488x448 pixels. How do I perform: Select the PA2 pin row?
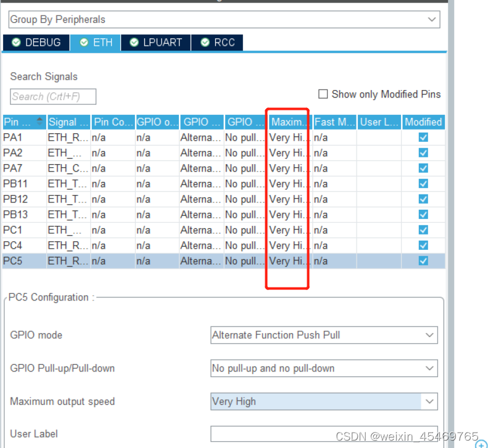point(224,153)
